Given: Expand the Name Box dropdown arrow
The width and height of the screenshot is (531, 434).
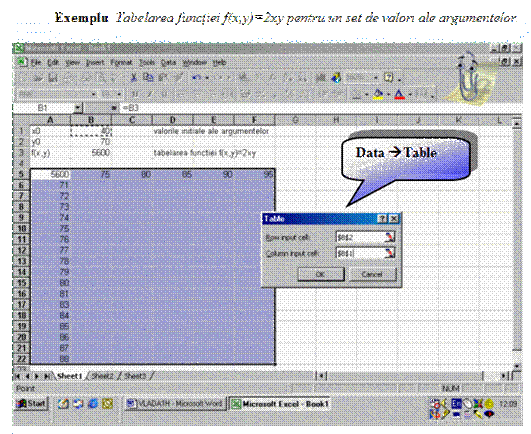Looking at the screenshot, I should (x=78, y=108).
